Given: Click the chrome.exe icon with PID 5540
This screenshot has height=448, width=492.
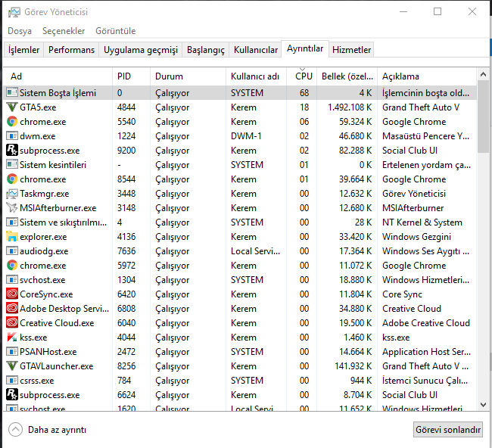Looking at the screenshot, I should pyautogui.click(x=12, y=122).
